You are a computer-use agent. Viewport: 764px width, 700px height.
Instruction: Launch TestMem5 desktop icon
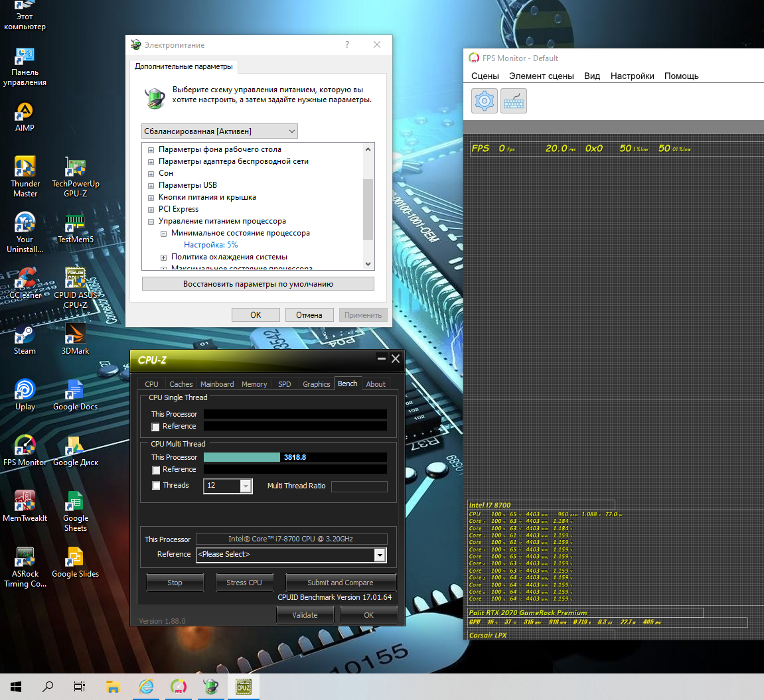(75, 224)
